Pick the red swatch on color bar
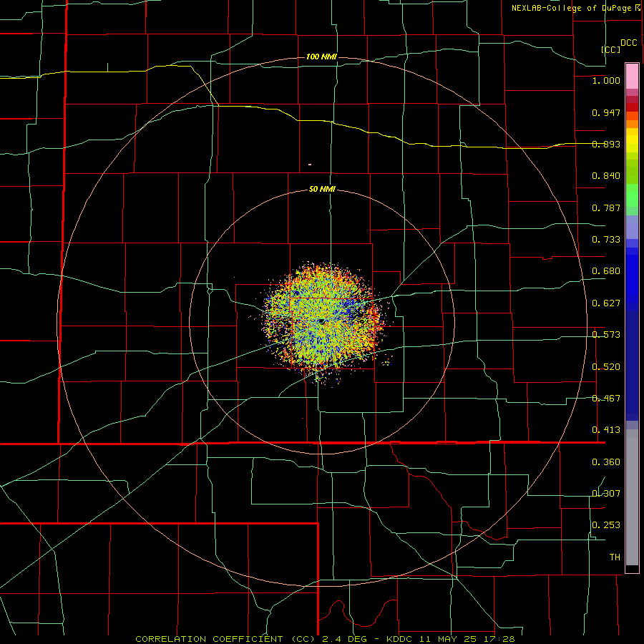This screenshot has width=644, height=644. [632, 107]
